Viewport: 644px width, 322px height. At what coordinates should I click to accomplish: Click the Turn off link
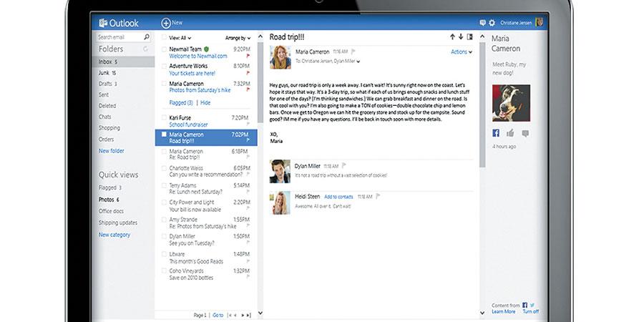[x=531, y=312]
